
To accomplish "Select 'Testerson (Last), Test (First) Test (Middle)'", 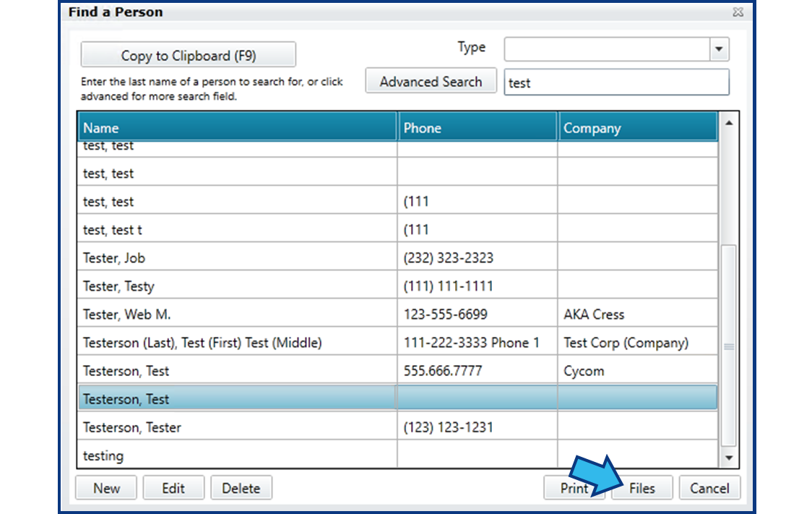I will [398, 343].
